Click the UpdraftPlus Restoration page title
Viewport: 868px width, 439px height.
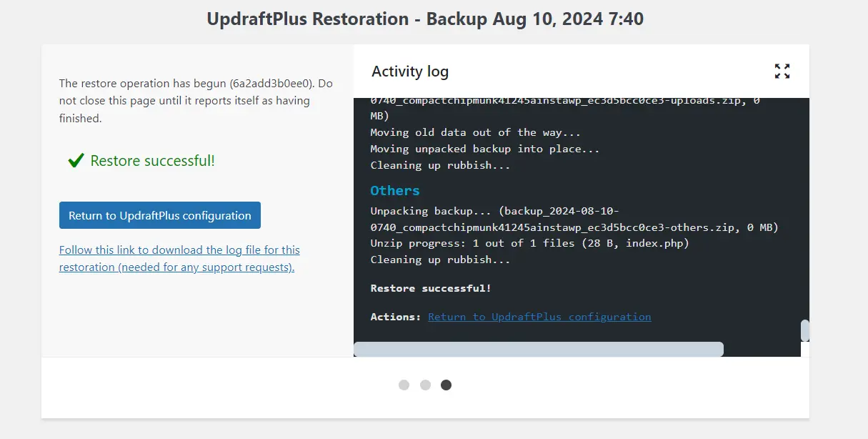click(425, 19)
